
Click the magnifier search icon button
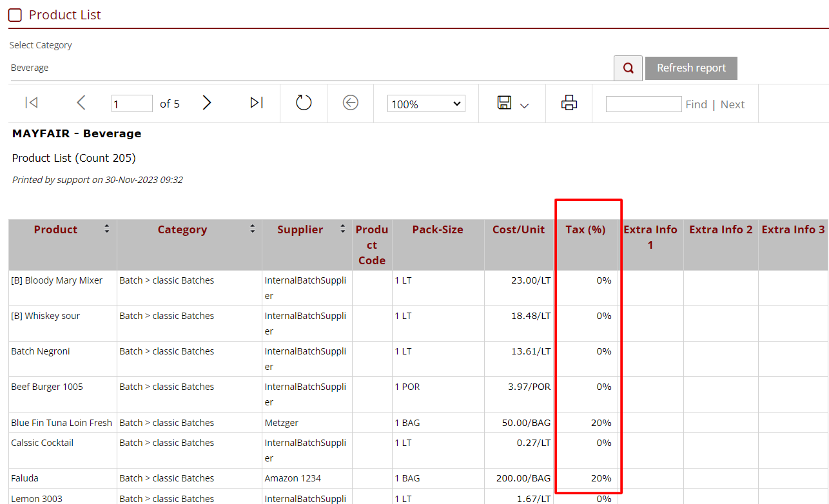pyautogui.click(x=628, y=68)
